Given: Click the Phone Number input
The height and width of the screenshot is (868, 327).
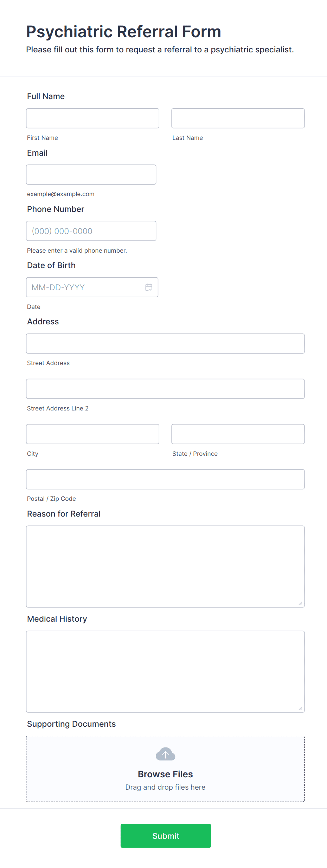Looking at the screenshot, I should coord(91,231).
